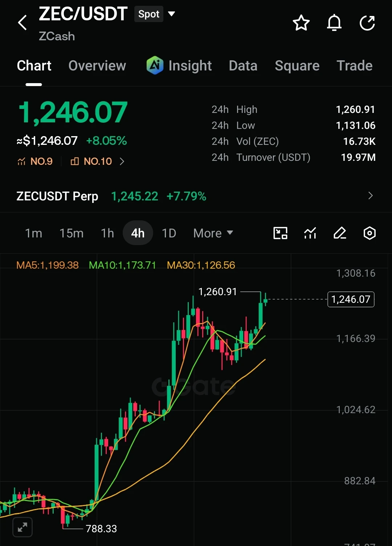Tap the 1,308.16 price axis label
Image resolution: width=392 pixels, height=546 pixels.
click(x=356, y=273)
